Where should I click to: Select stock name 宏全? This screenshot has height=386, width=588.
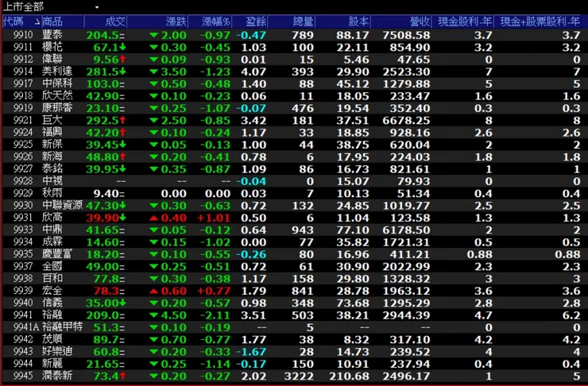pyautogui.click(x=52, y=291)
